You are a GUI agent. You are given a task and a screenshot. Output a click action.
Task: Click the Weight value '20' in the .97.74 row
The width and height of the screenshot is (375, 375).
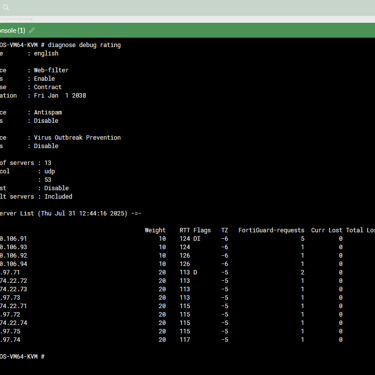pyautogui.click(x=162, y=340)
